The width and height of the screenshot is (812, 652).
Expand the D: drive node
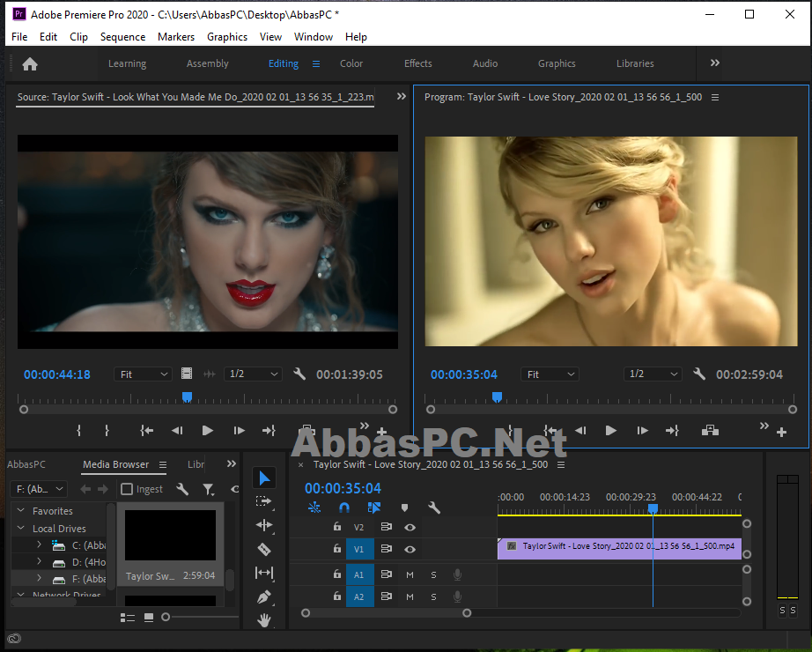click(39, 561)
